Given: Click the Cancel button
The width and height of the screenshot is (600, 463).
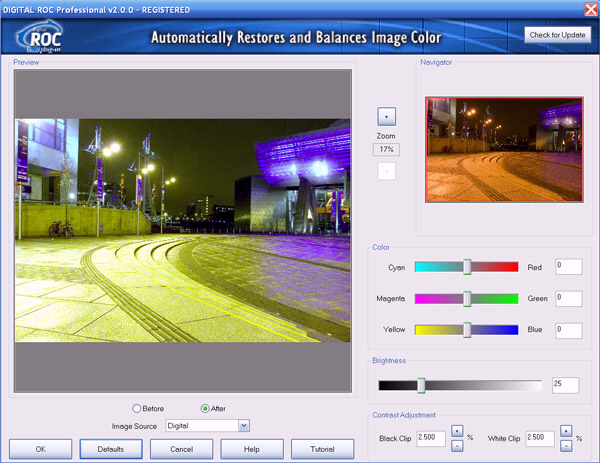Looking at the screenshot, I should tap(181, 449).
